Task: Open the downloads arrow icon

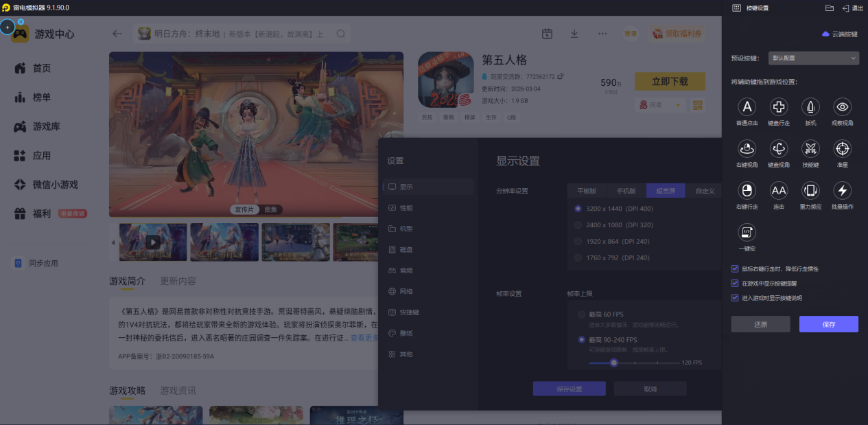Action: point(574,34)
